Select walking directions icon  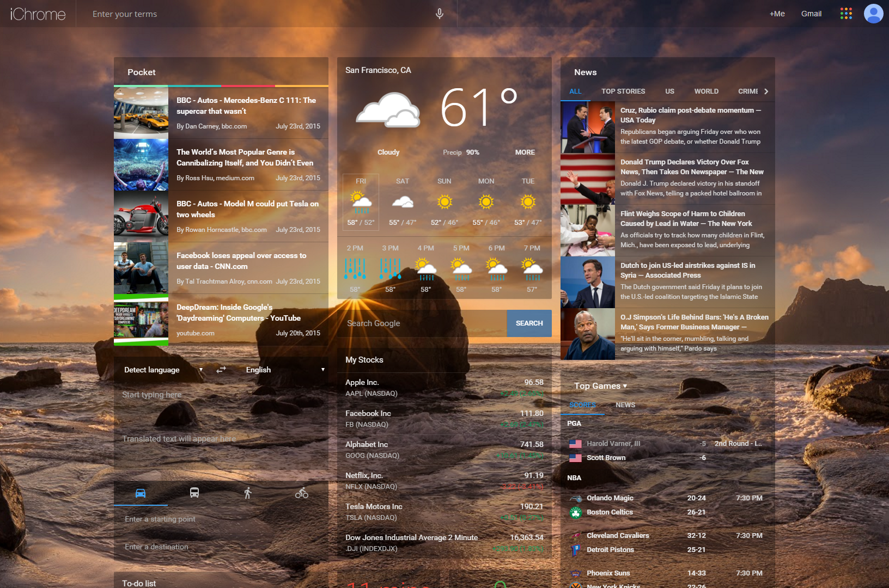(x=248, y=493)
